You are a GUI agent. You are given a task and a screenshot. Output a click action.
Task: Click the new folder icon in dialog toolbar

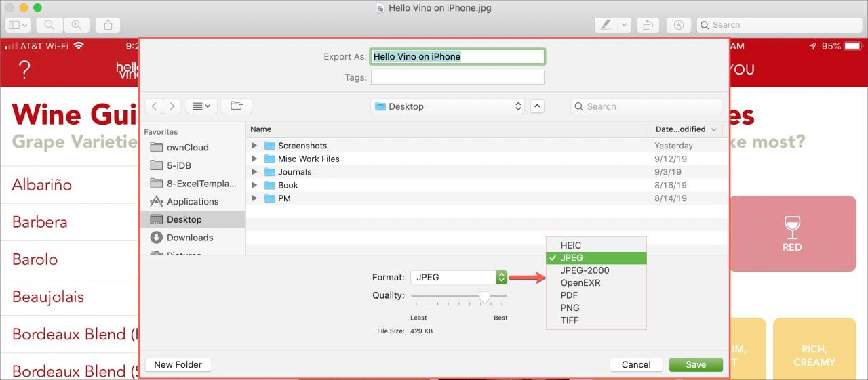236,106
